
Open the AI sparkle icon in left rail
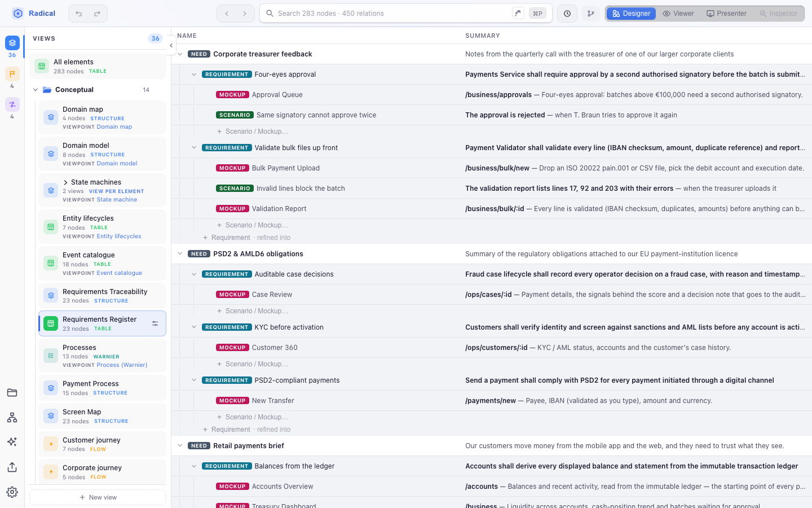(12, 442)
